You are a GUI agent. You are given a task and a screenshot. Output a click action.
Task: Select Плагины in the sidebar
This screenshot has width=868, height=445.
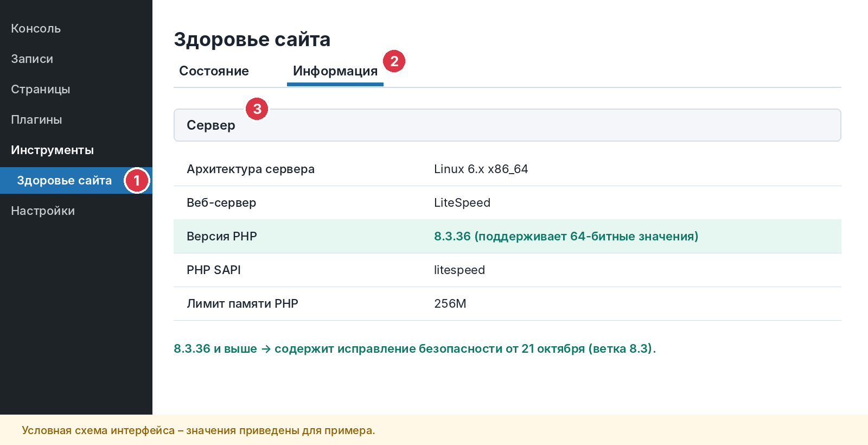pyautogui.click(x=36, y=119)
